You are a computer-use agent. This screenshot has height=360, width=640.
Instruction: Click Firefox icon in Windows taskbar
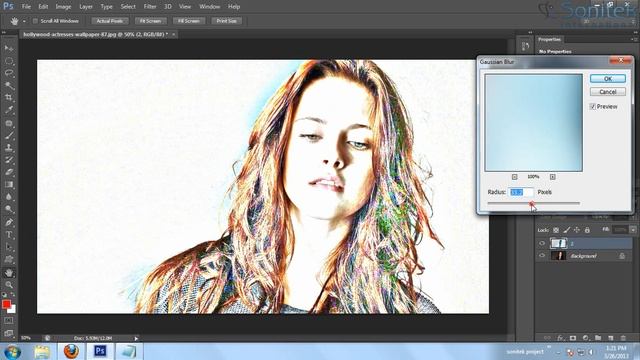pos(71,351)
